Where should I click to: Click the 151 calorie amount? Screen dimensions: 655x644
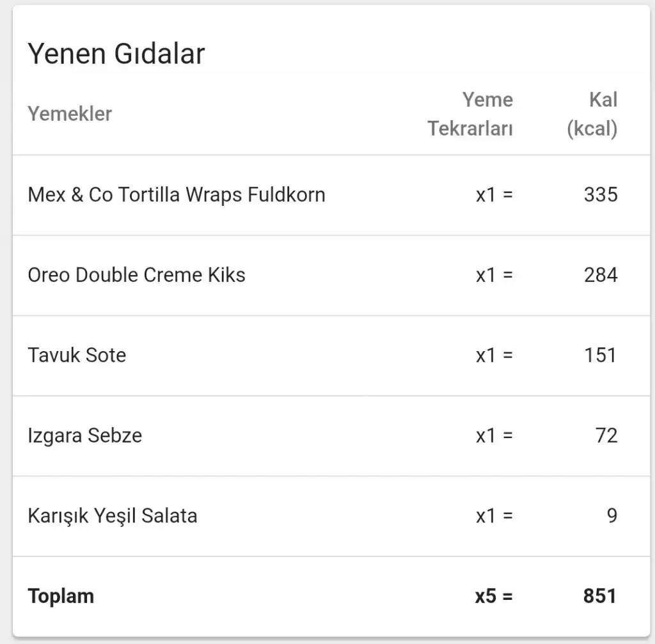[x=600, y=355]
